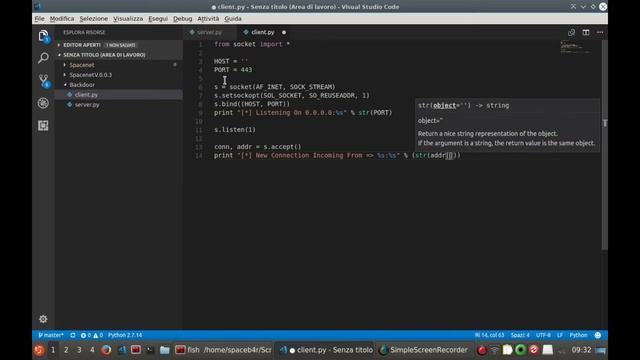
Task: Click the Ubuntu launcher icon on the taskbar
Action: click(39, 350)
